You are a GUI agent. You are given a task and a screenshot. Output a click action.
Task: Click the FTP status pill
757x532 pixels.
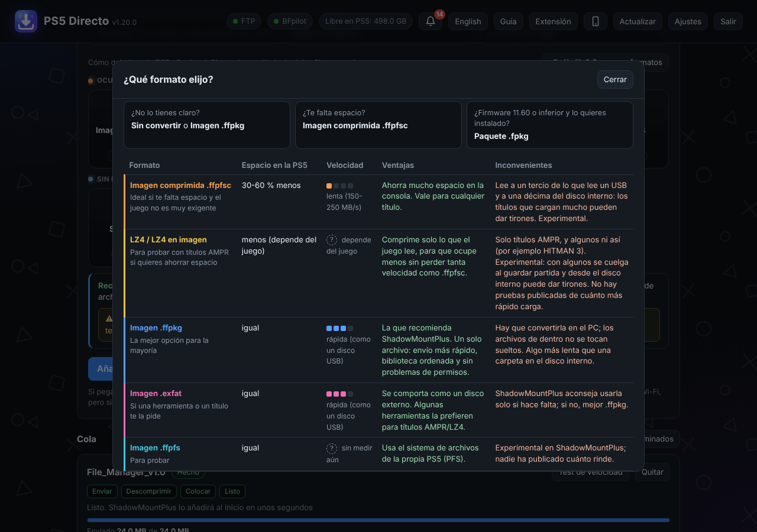244,21
